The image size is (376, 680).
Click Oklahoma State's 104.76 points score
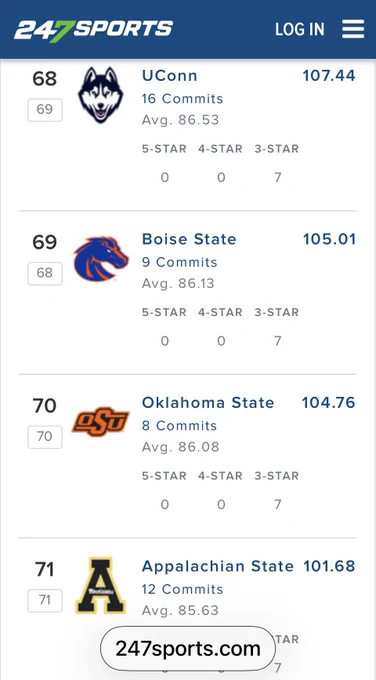pos(329,402)
